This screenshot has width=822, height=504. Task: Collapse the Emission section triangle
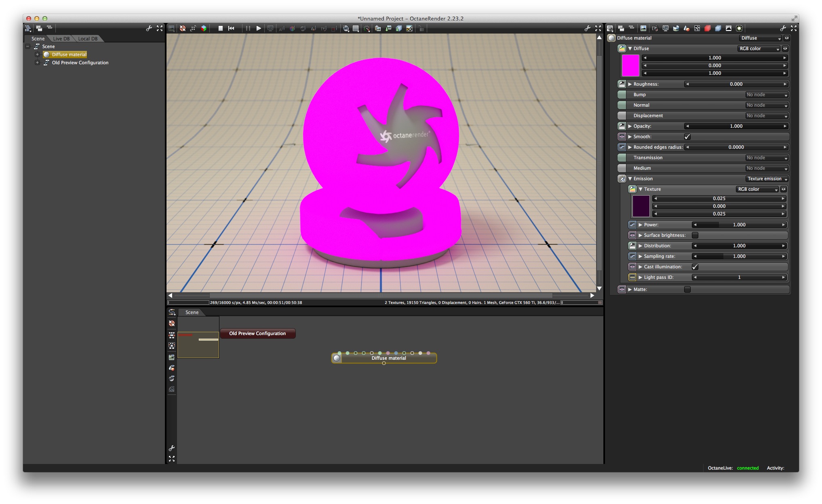click(x=630, y=179)
